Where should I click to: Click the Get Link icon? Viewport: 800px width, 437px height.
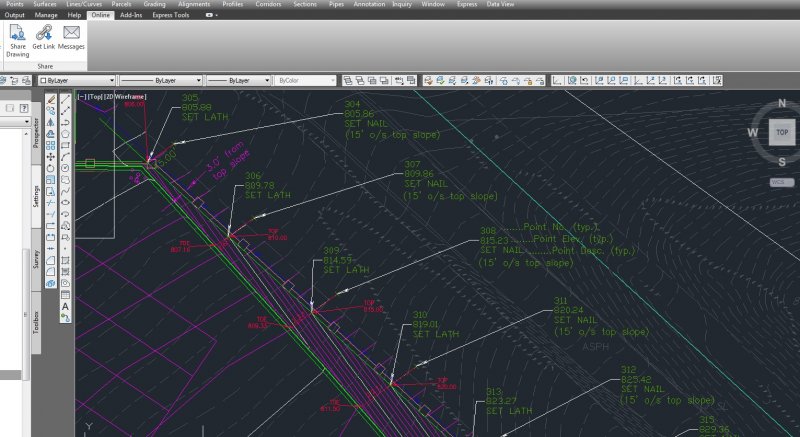pyautogui.click(x=43, y=34)
